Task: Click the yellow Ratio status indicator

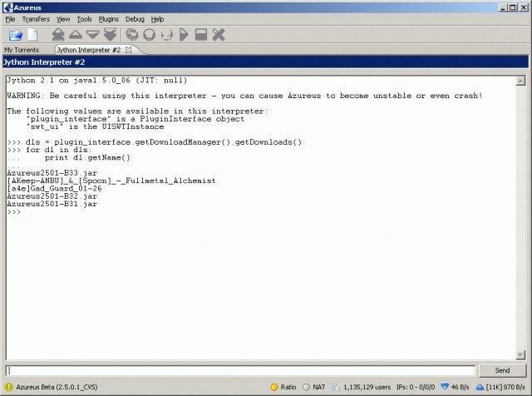Action: coord(274,387)
